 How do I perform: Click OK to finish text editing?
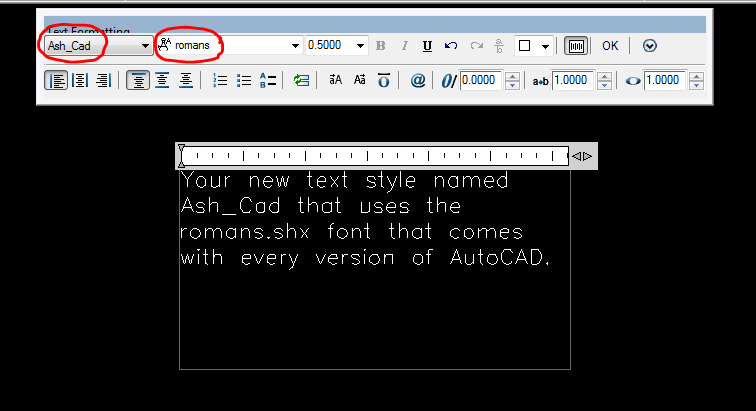point(610,46)
